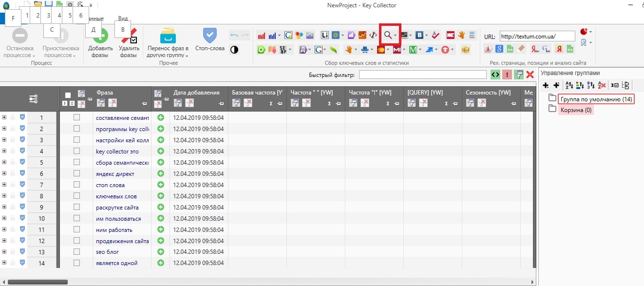
Task: Click the red bar chart statistics icon
Action: pyautogui.click(x=262, y=36)
